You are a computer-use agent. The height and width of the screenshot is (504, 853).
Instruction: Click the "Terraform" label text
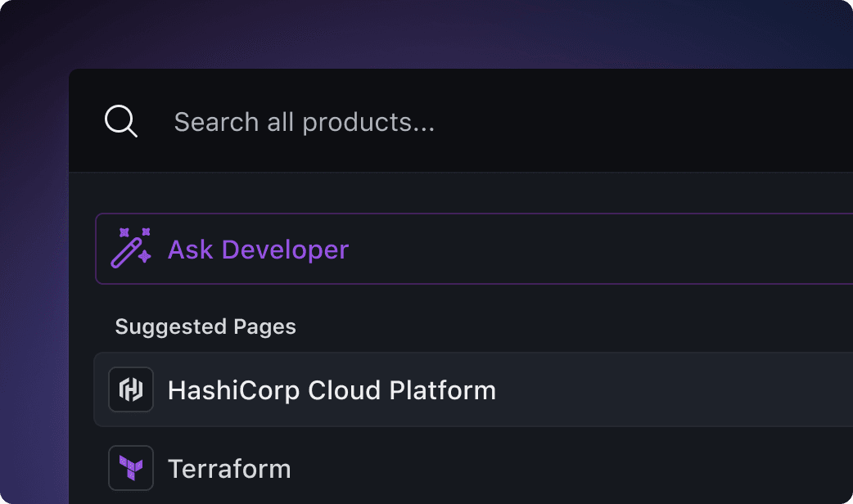point(229,469)
